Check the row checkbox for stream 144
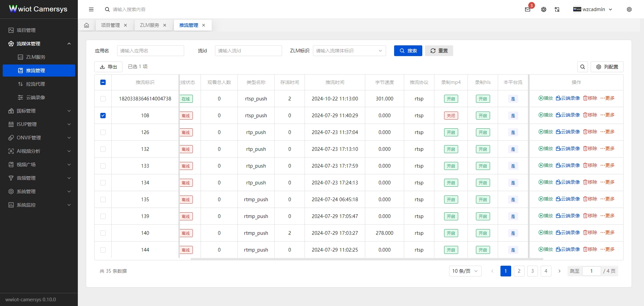The width and height of the screenshot is (644, 306). pyautogui.click(x=103, y=250)
